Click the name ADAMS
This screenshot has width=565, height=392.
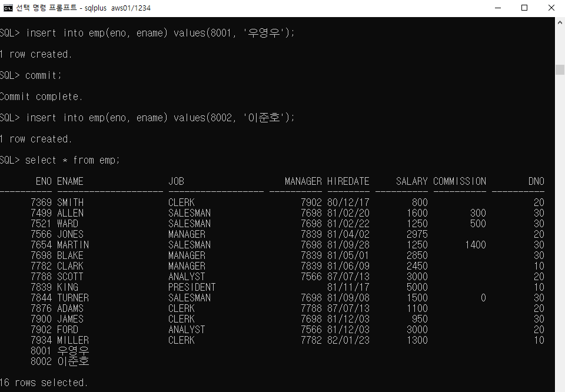70,308
